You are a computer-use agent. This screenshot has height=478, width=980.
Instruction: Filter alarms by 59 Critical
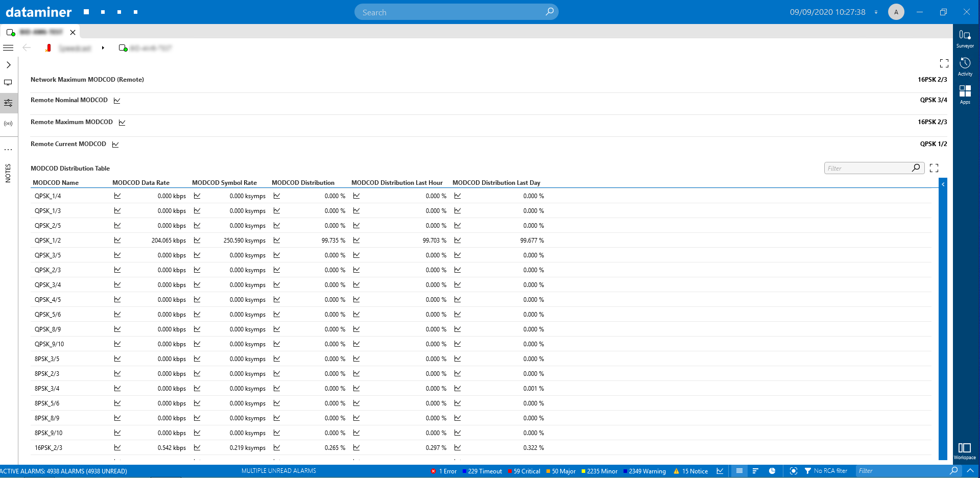pyautogui.click(x=524, y=471)
